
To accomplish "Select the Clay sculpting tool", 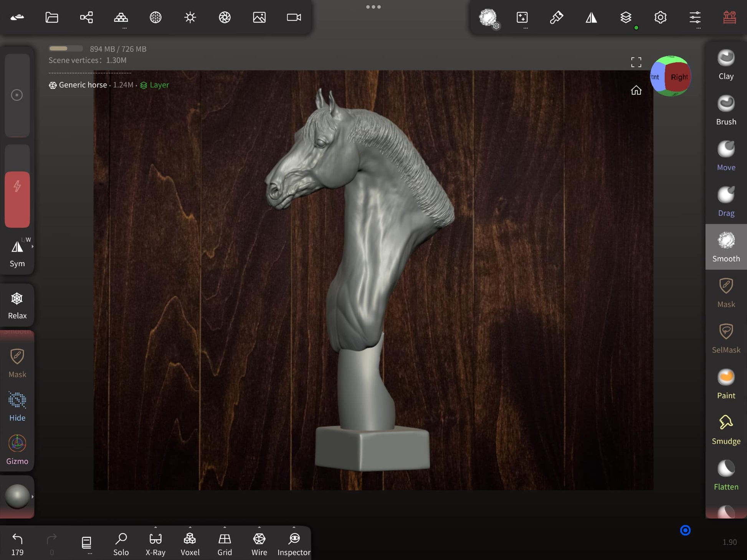I will pos(726,65).
